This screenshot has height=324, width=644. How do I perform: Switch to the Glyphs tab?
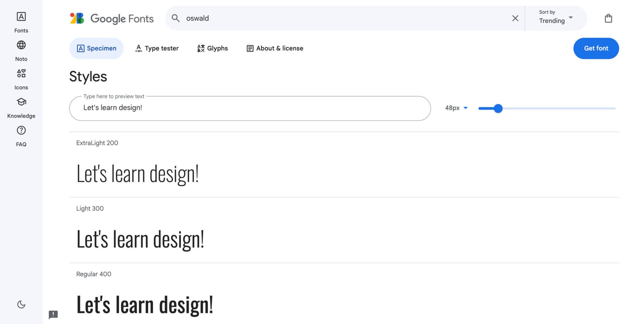pyautogui.click(x=213, y=48)
